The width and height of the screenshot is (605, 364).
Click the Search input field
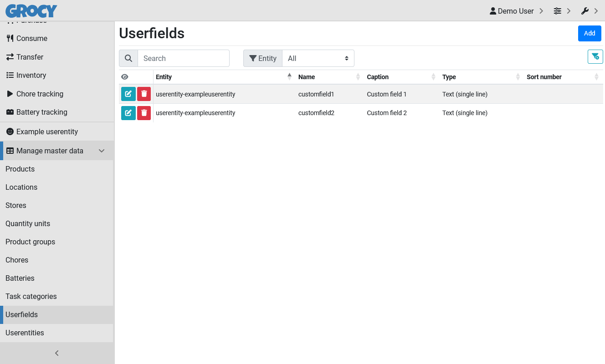[183, 58]
